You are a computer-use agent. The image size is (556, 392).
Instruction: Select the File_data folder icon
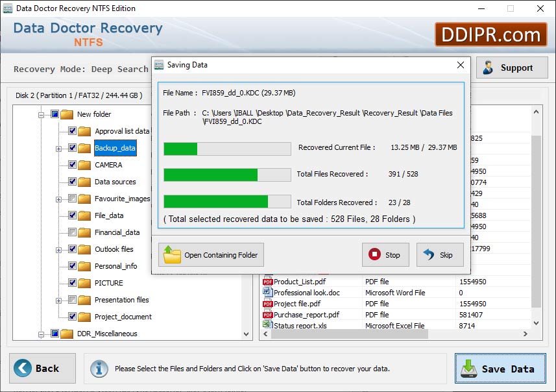click(84, 215)
